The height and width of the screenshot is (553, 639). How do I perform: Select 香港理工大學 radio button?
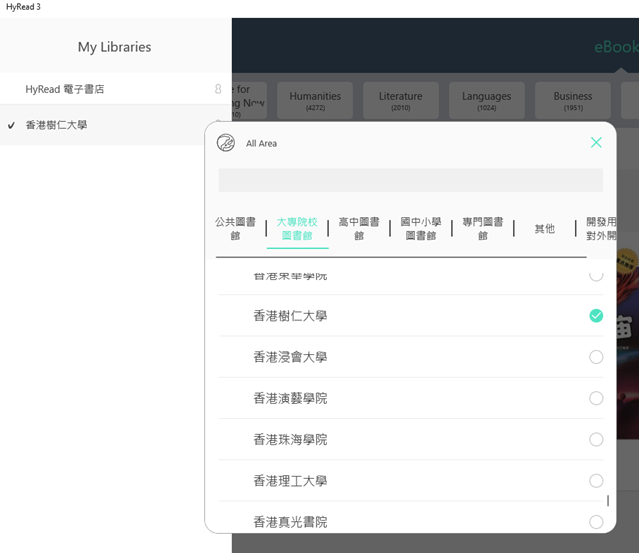point(596,481)
